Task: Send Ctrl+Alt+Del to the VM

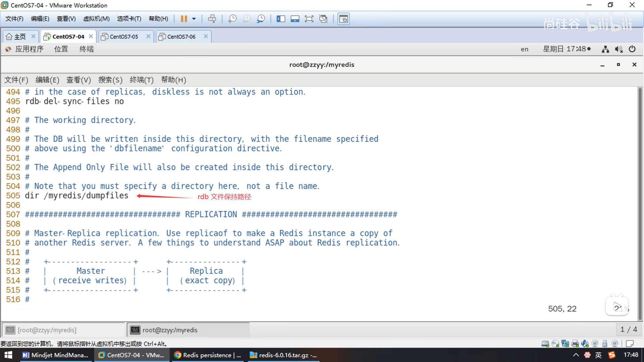Action: click(212, 19)
